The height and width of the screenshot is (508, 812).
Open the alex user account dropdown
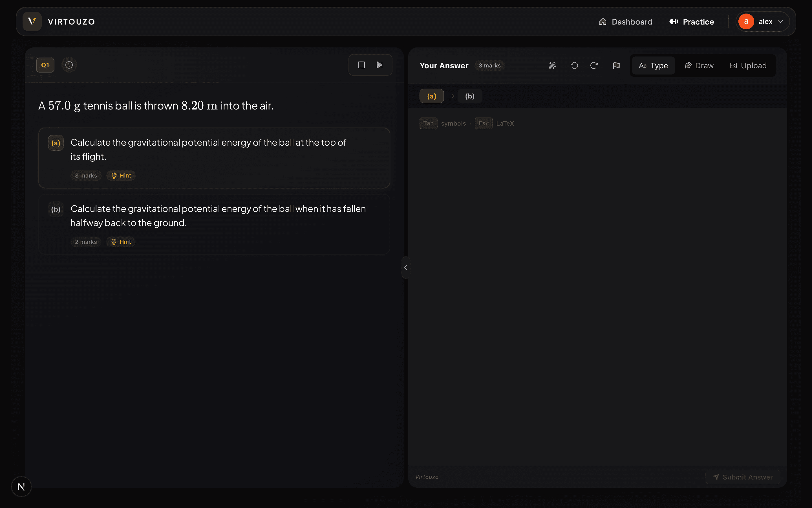(x=762, y=21)
